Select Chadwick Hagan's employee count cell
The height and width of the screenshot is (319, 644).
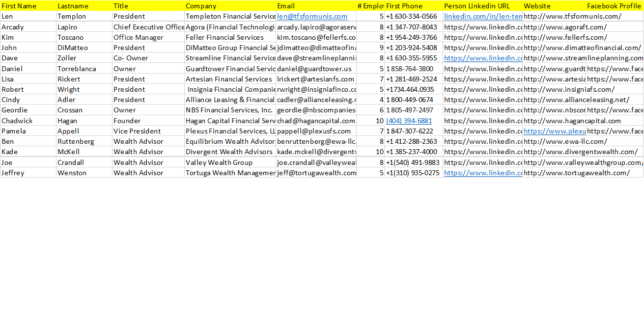[x=370, y=121]
